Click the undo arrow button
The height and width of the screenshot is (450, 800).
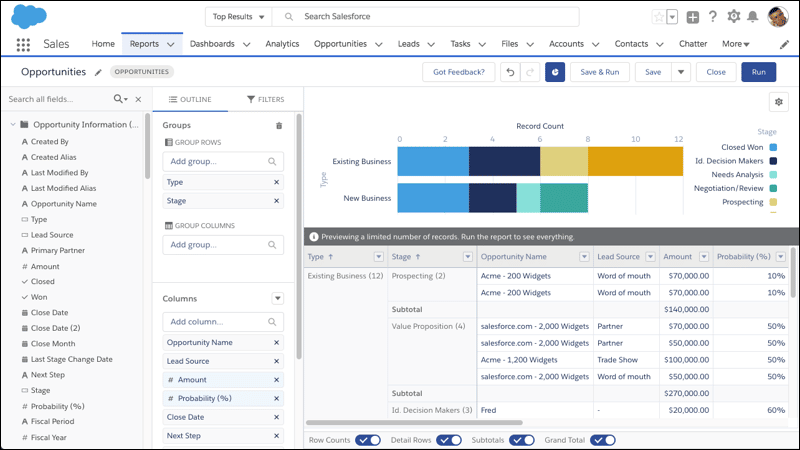[x=510, y=72]
